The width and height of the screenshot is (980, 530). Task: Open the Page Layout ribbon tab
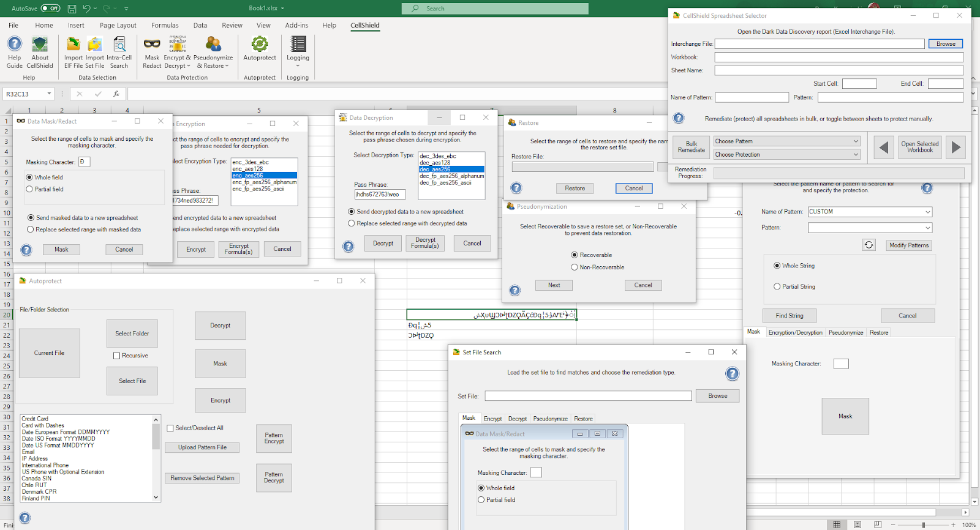tap(118, 25)
